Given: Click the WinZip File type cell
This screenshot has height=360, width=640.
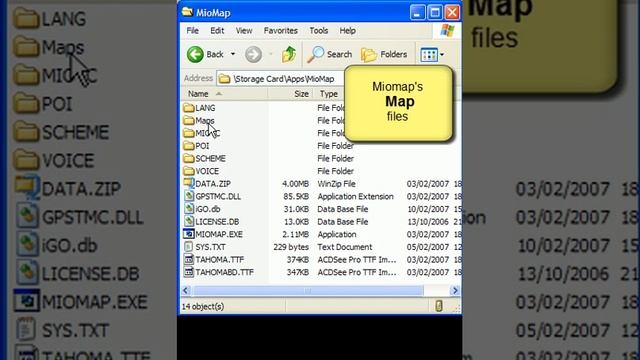Looking at the screenshot, I should pyautogui.click(x=336, y=184).
